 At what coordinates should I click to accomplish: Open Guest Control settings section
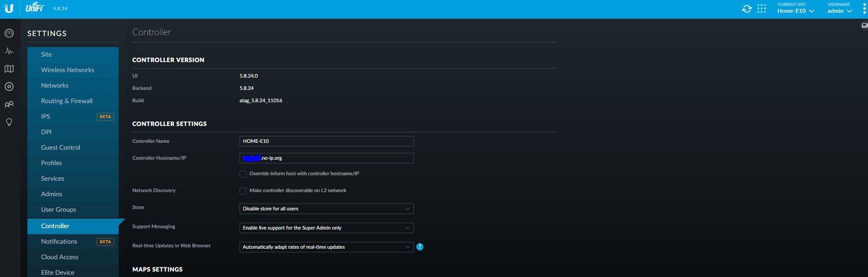(x=61, y=147)
